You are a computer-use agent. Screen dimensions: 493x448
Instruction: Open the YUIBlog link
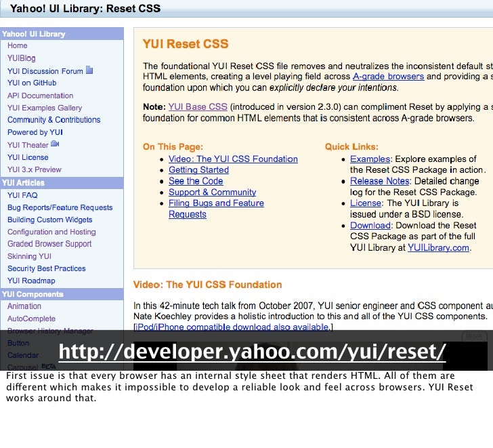coord(22,58)
